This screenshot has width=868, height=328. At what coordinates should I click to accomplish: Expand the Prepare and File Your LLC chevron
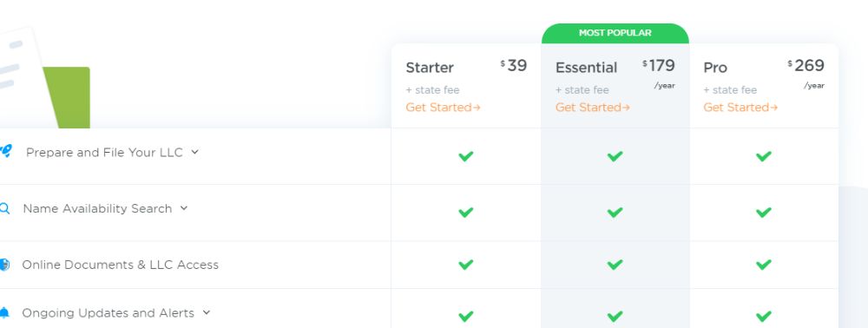(194, 152)
